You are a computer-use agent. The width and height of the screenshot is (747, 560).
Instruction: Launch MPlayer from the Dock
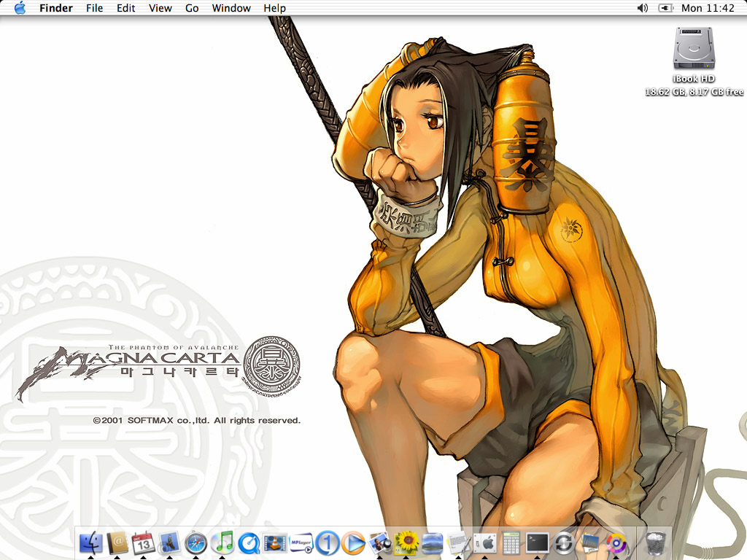pos(301,542)
